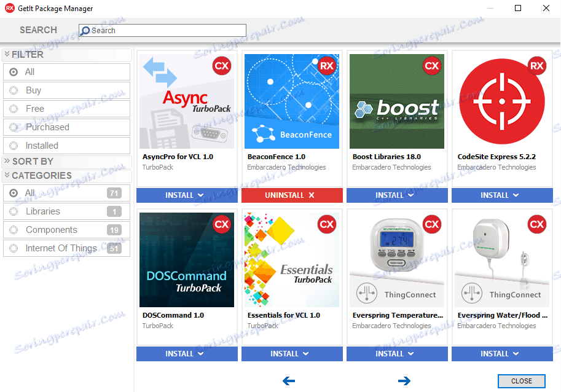The image size is (561, 392).
Task: Select the Free filter option
Action: point(66,109)
